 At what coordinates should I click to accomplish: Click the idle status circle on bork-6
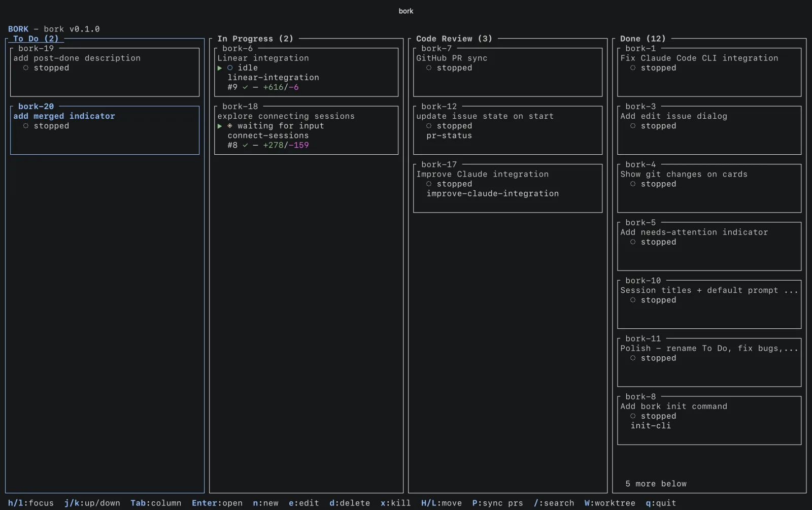[230, 68]
